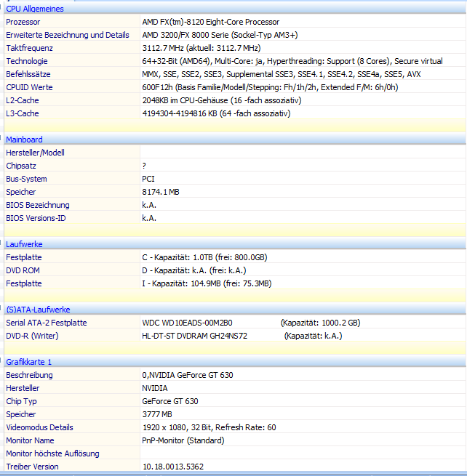Click the CPUID Werte label
Screen dimensions: 467x476
coord(29,87)
